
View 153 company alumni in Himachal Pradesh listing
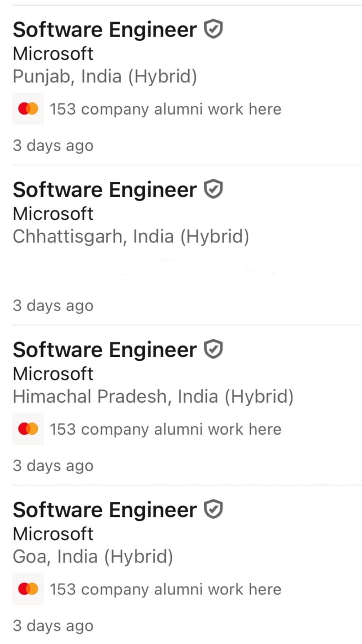(165, 429)
